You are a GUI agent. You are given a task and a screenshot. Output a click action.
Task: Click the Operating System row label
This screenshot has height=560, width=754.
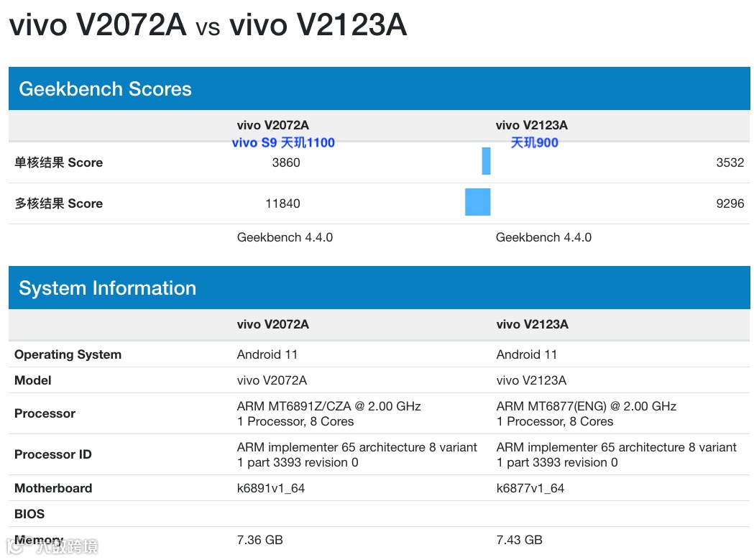(x=68, y=354)
